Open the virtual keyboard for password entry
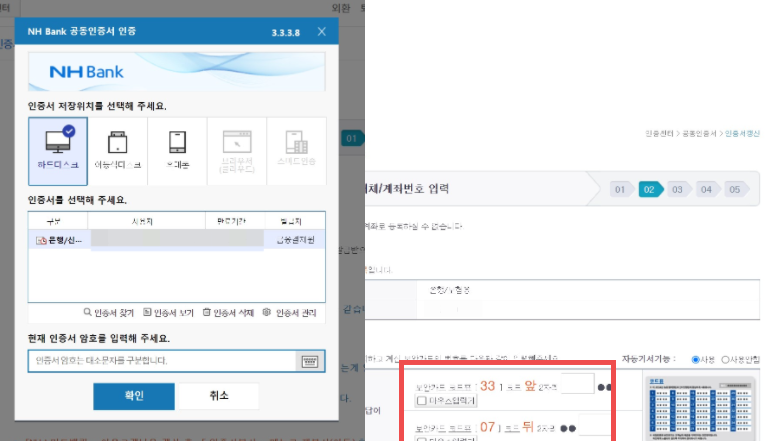Screen dimensions: 775x441 310,361
